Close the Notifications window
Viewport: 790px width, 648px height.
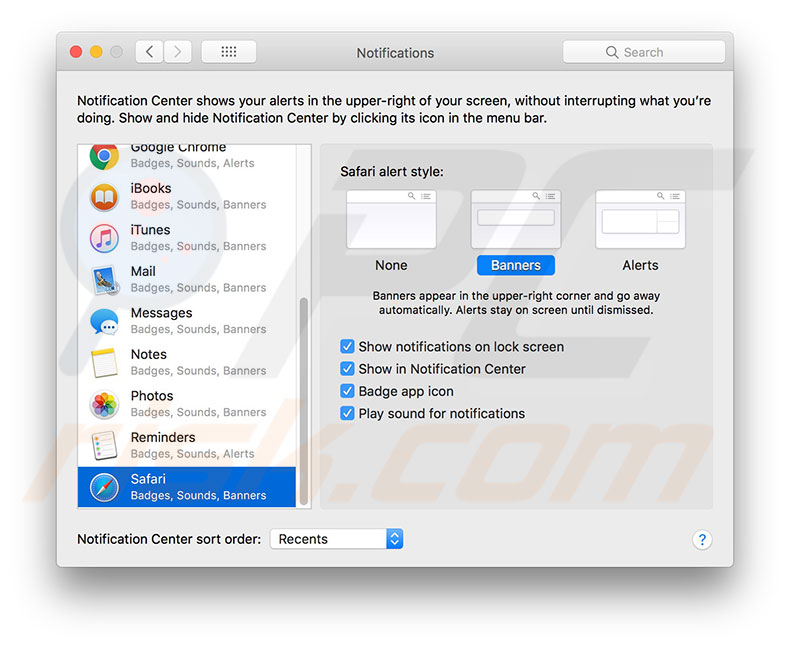click(x=76, y=52)
